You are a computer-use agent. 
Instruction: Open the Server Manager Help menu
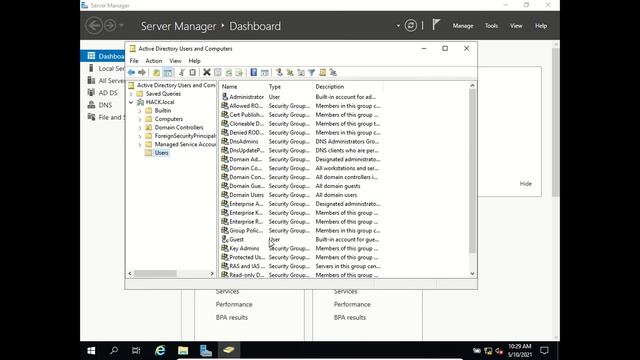(x=541, y=26)
